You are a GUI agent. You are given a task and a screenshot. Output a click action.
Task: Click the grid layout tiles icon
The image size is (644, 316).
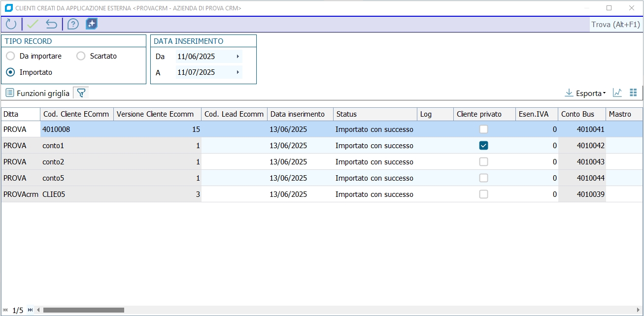634,93
